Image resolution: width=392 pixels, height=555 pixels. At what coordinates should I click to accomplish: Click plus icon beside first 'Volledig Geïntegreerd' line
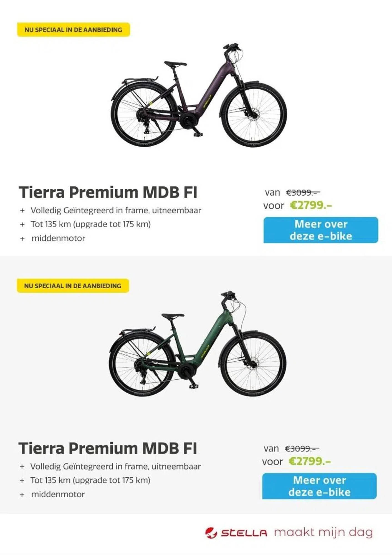pos(22,211)
